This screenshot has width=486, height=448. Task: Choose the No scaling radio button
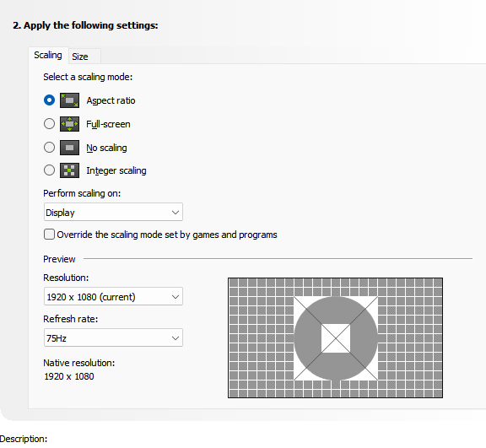point(49,147)
